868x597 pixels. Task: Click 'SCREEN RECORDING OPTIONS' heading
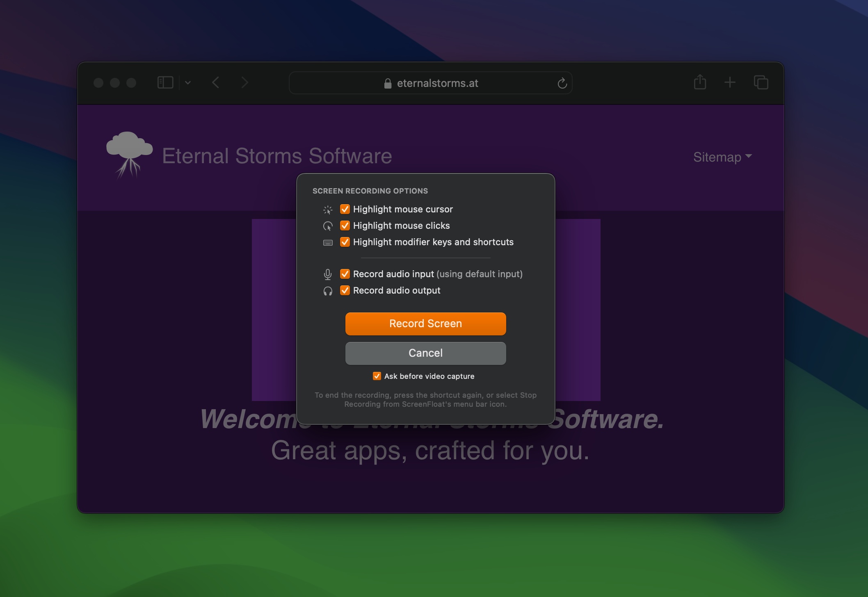[370, 191]
